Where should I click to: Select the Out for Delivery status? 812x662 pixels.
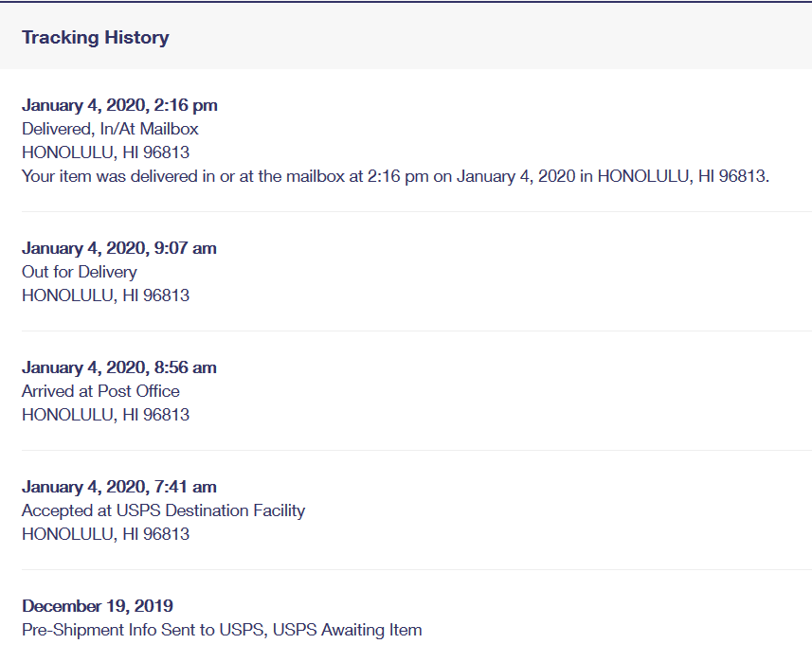click(x=80, y=272)
